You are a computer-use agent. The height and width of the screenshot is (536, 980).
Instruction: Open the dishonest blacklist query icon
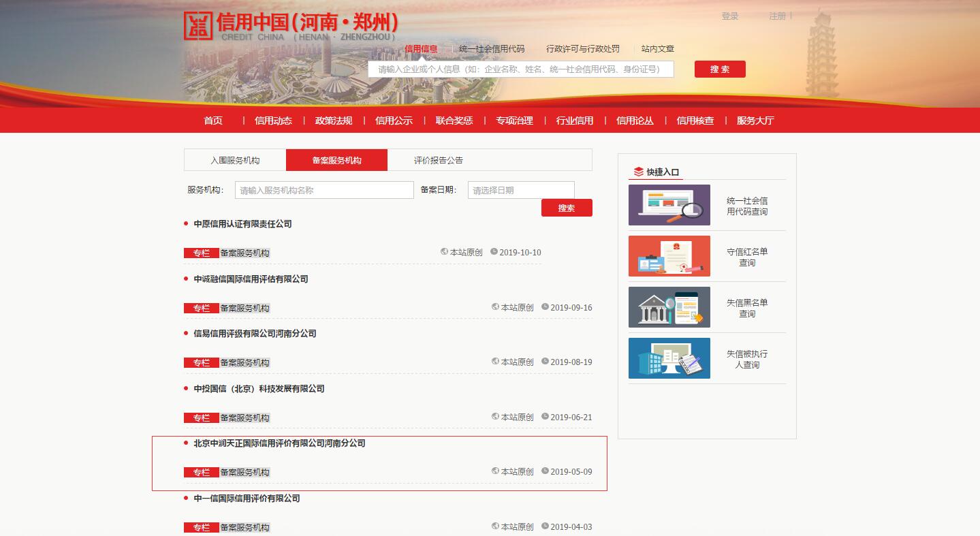coord(669,307)
